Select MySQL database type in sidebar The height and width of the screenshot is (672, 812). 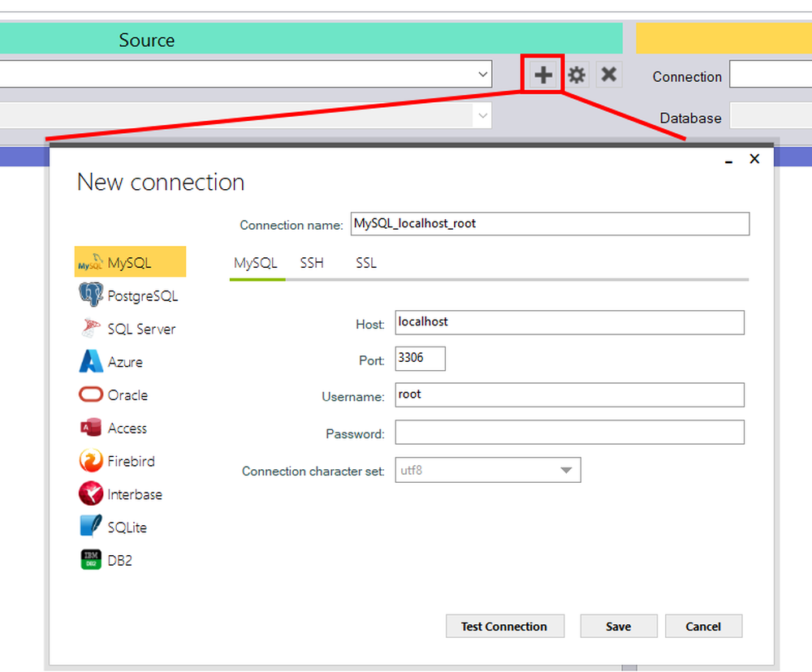(130, 262)
